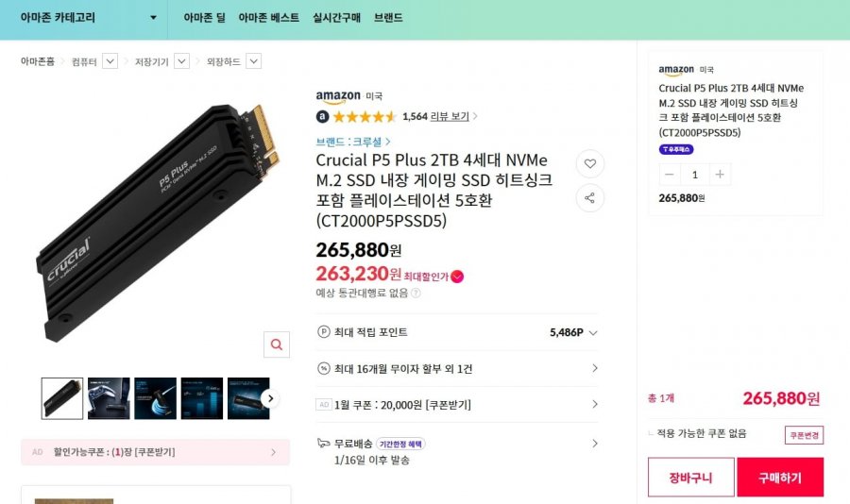Image resolution: width=850 pixels, height=504 pixels.
Task: Expand 컴퓨터 breadcrumb dropdown
Action: coord(110,62)
